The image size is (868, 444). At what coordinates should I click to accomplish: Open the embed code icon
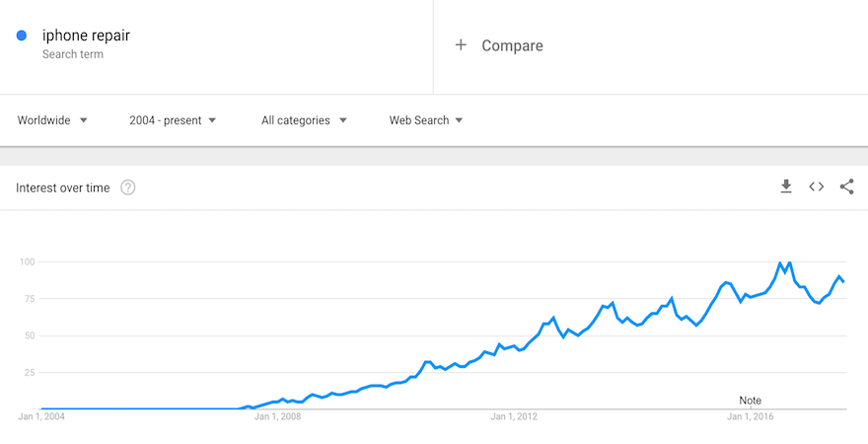tap(817, 186)
